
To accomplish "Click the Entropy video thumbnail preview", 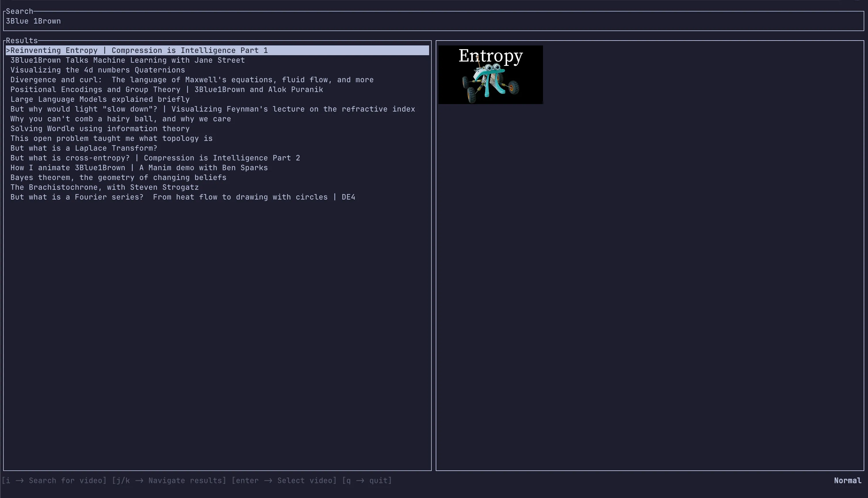I will pos(490,74).
